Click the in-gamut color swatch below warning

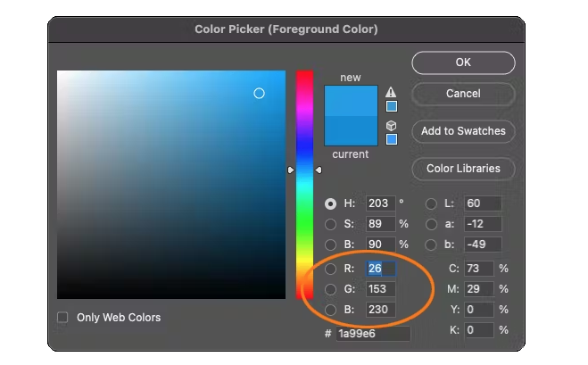point(392,106)
